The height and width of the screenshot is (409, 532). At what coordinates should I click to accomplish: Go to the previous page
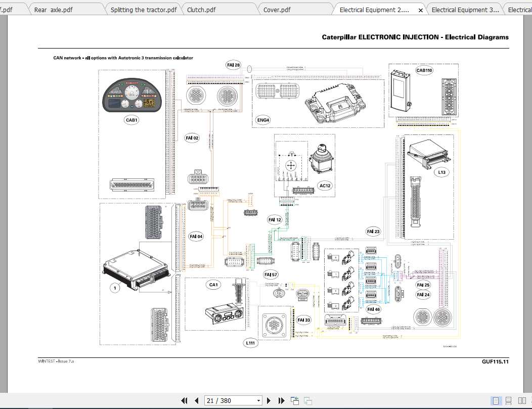coord(196,400)
